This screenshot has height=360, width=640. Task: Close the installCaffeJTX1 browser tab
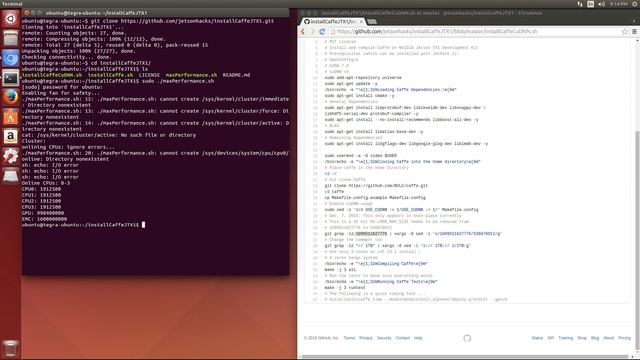click(x=361, y=22)
